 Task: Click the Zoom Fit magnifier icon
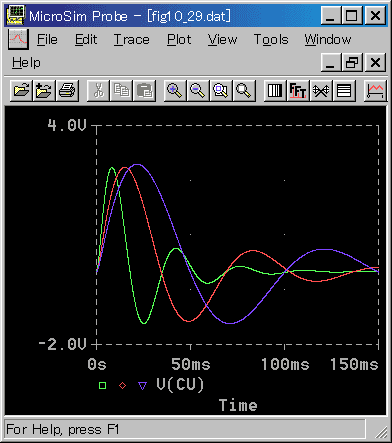244,90
